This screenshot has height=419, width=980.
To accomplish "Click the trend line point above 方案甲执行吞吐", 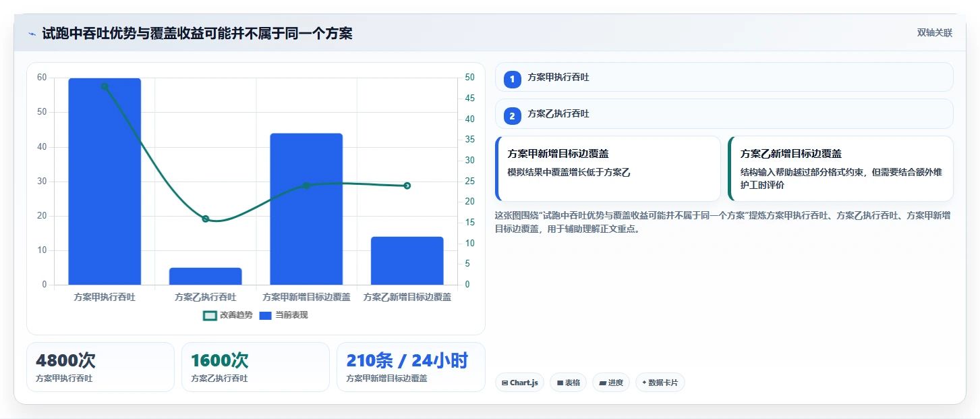I will pos(105,86).
